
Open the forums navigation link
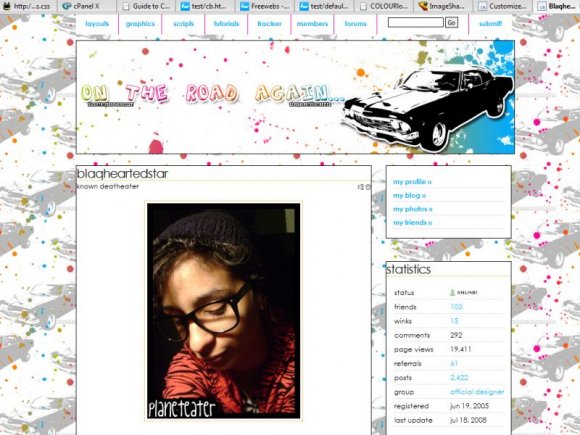click(355, 24)
